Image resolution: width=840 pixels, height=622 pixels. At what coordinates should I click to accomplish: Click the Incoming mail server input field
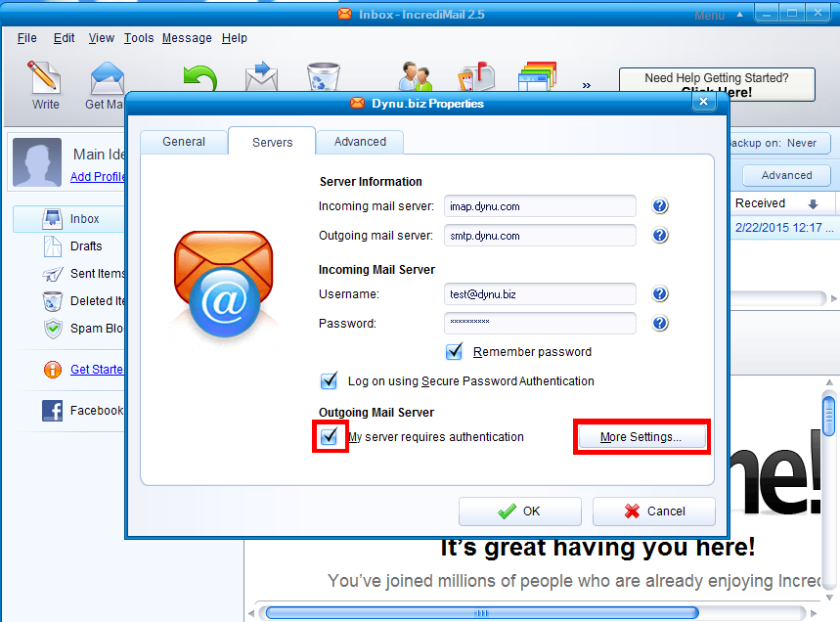click(540, 206)
